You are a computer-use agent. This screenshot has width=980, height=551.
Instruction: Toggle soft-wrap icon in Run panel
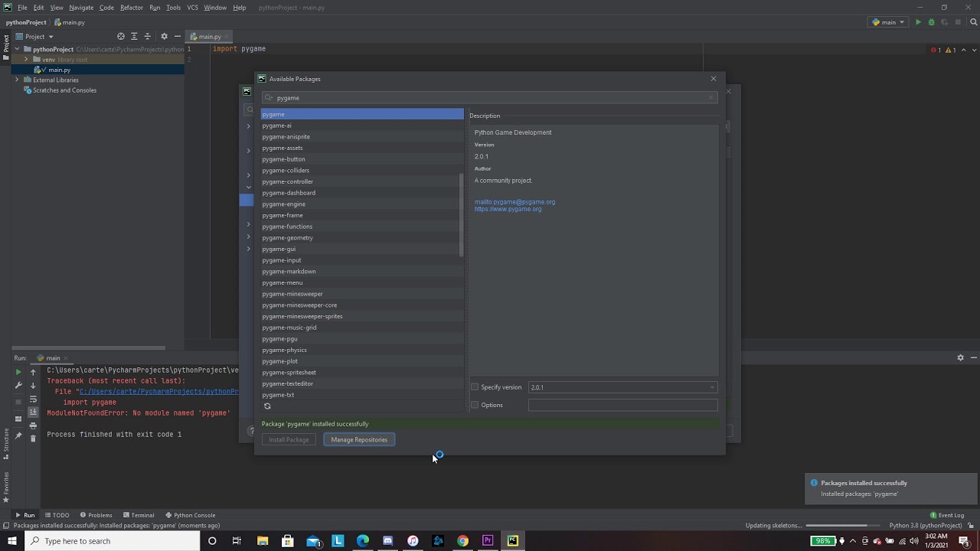pos(33,399)
